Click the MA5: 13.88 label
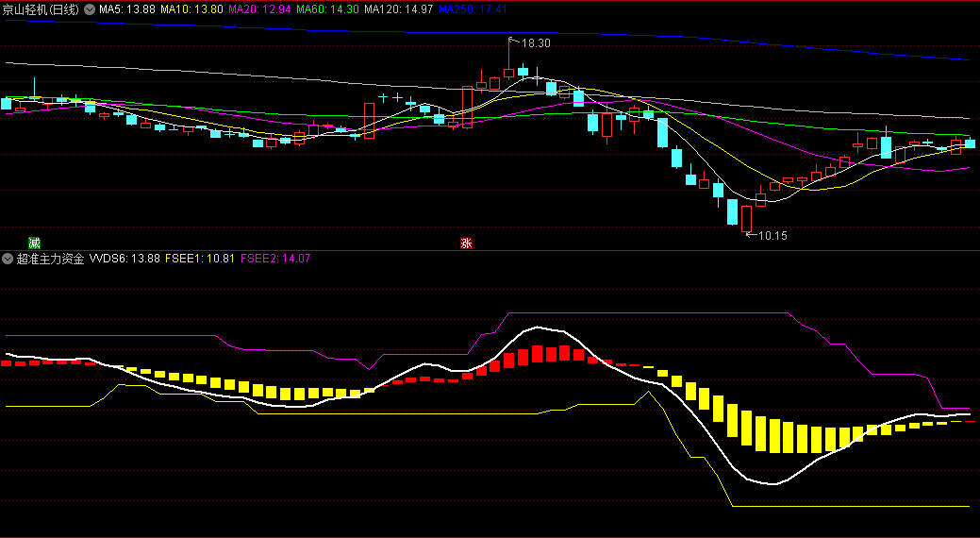Image resolution: width=980 pixels, height=538 pixels. [127, 9]
